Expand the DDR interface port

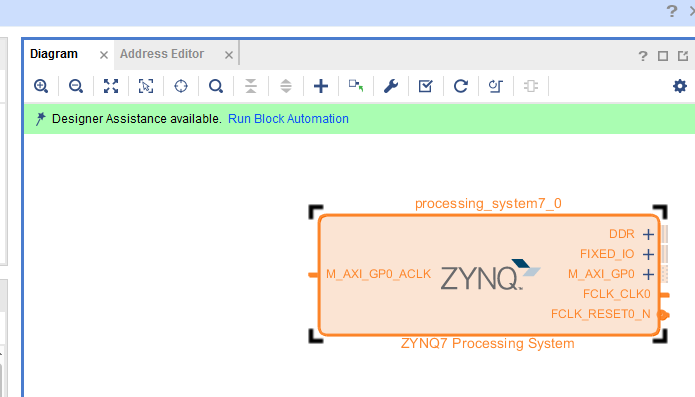[648, 234]
